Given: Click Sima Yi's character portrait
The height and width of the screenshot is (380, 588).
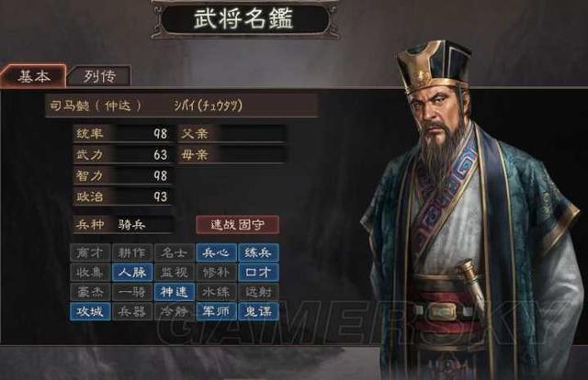Looking at the screenshot, I should click(x=472, y=210).
